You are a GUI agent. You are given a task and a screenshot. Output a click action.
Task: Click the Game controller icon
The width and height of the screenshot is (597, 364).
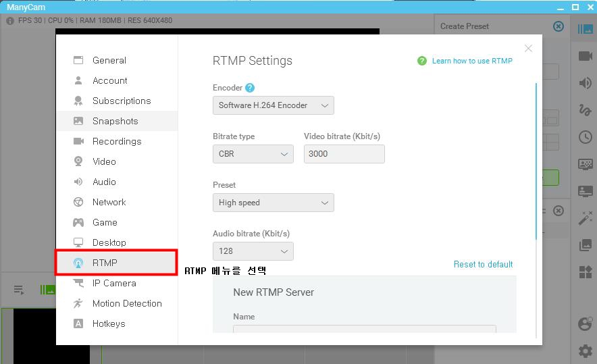(x=78, y=222)
